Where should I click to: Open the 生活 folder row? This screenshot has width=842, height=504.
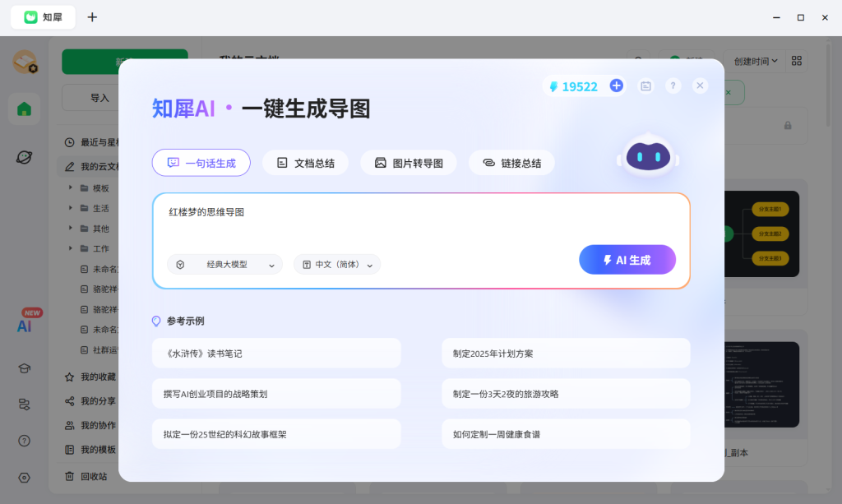coord(94,208)
